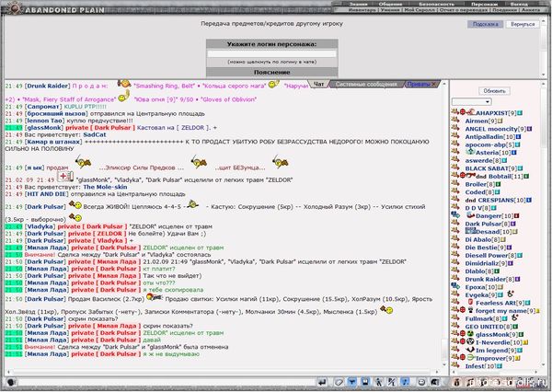Click the nickname Камар в штанах in the chat
Screen dimensions: 552x392
click(53, 142)
